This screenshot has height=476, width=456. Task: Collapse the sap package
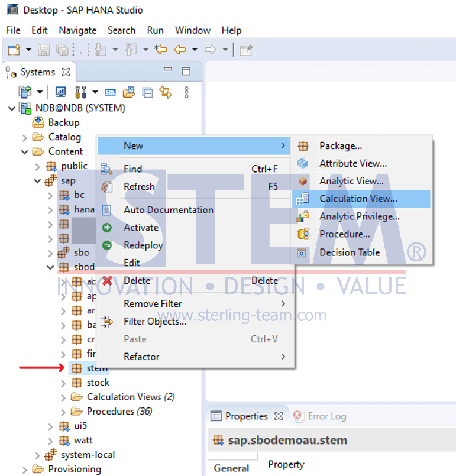(38, 181)
